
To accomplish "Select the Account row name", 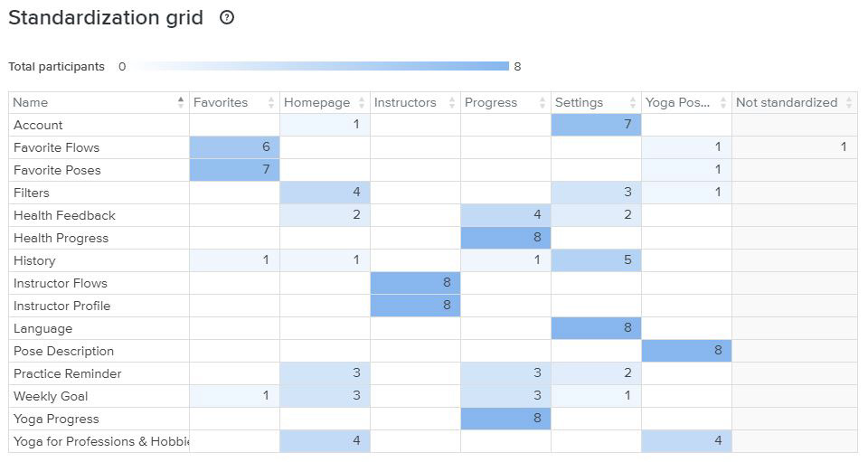I will pyautogui.click(x=38, y=126).
